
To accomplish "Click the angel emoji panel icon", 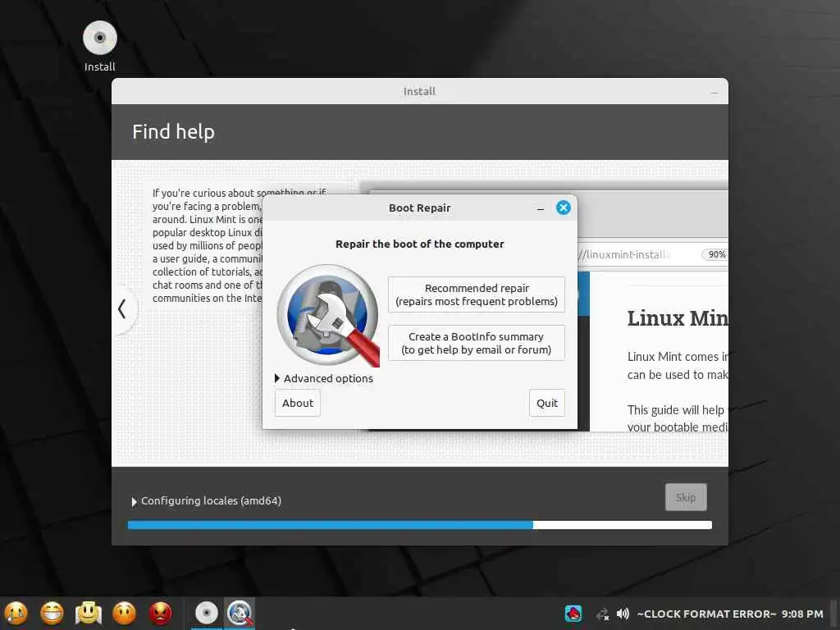I will click(x=89, y=613).
